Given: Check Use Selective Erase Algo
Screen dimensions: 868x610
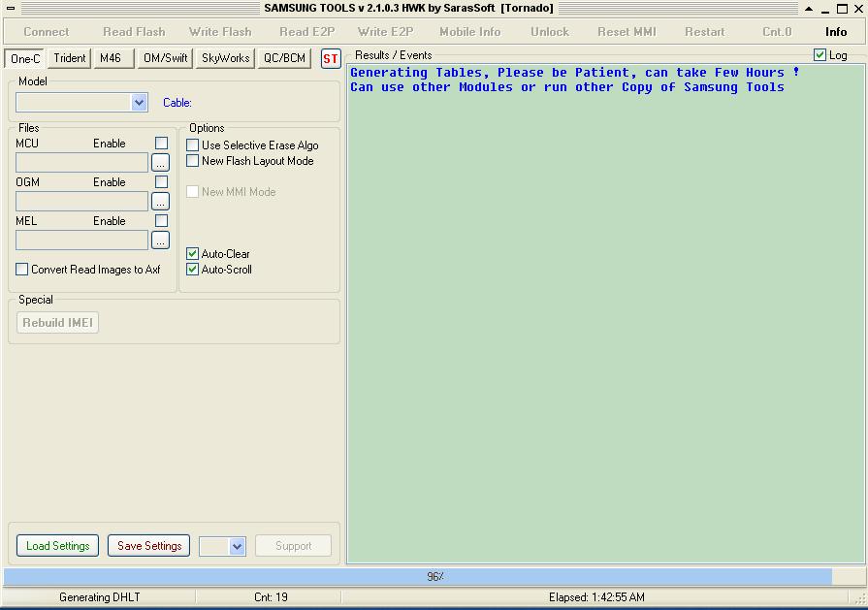Looking at the screenshot, I should click(193, 145).
